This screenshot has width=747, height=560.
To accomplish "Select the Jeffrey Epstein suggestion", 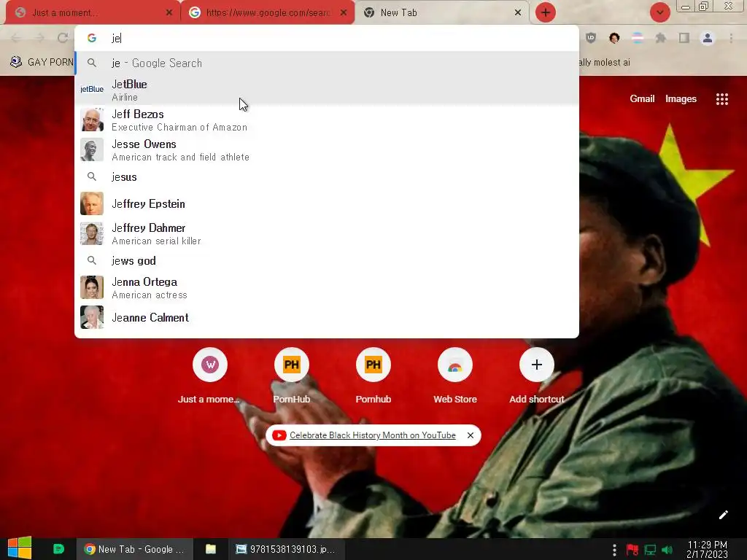I will point(327,203).
